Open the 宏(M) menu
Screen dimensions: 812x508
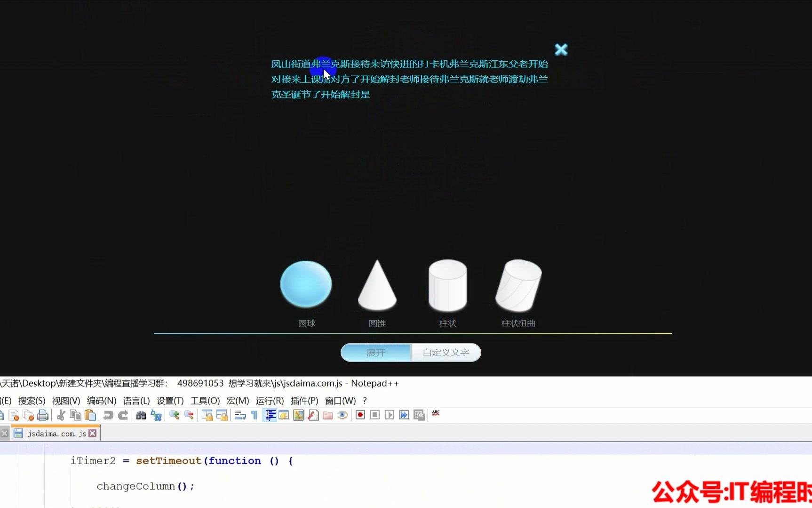(x=238, y=401)
